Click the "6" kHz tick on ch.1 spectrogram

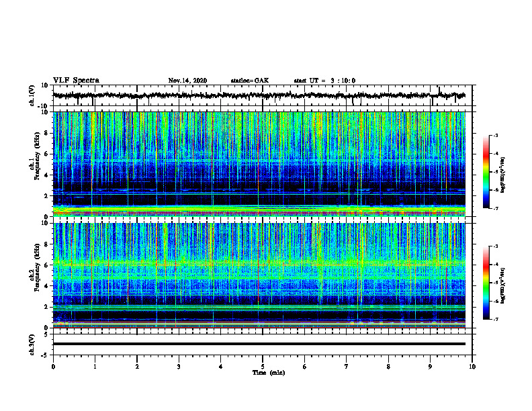(47, 154)
